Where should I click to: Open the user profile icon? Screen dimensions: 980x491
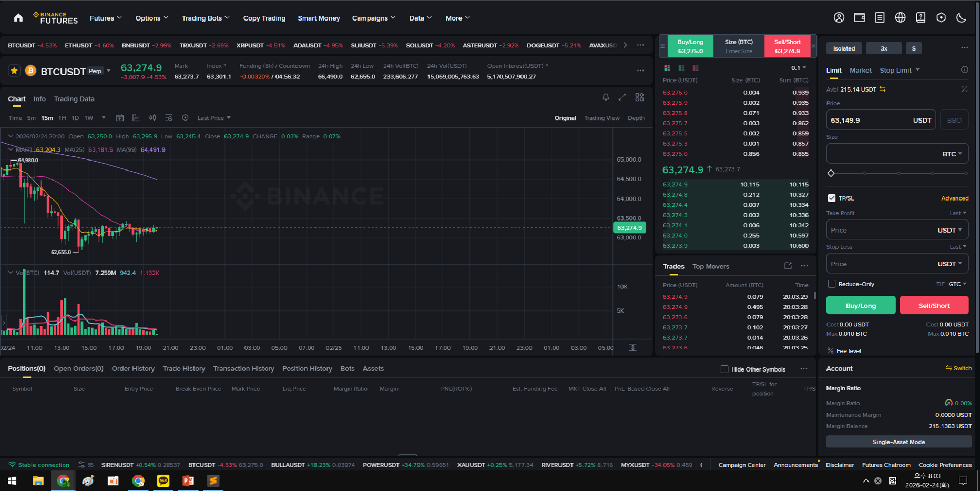click(x=839, y=18)
